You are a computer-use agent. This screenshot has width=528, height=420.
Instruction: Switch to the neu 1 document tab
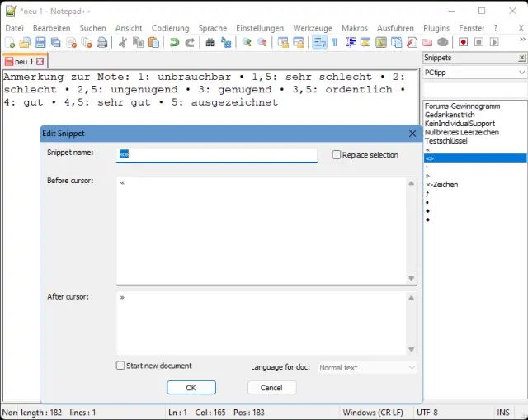tap(24, 61)
